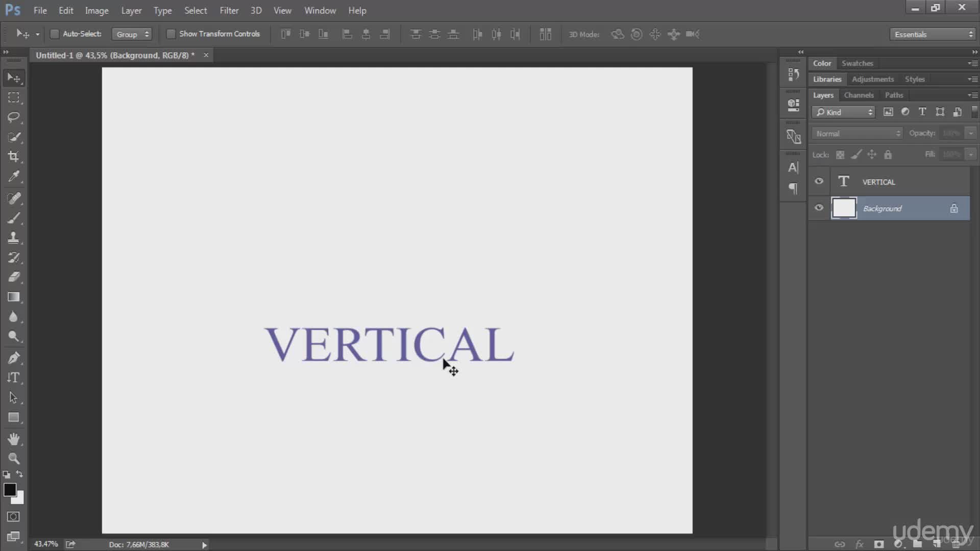The image size is (980, 551).
Task: Switch to the Channels tab
Action: pos(859,95)
